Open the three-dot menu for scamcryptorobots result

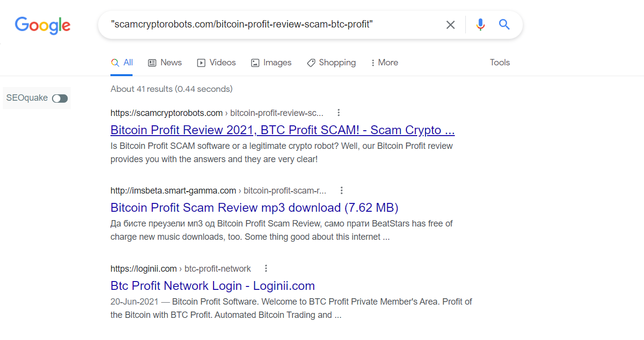point(339,113)
